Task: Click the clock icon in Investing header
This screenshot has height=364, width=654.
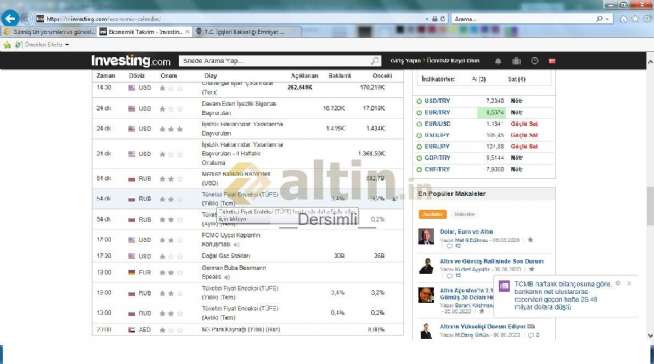Action: 535,61
